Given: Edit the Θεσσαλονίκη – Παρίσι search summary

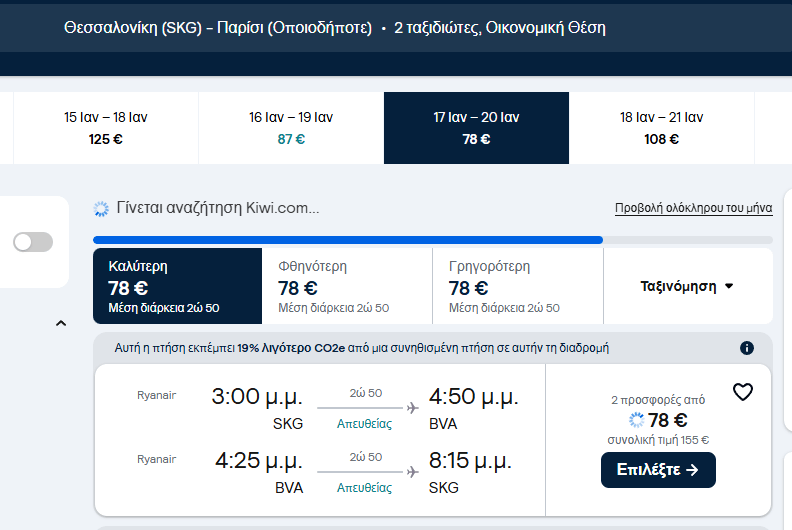Looking at the screenshot, I should click(x=334, y=28).
